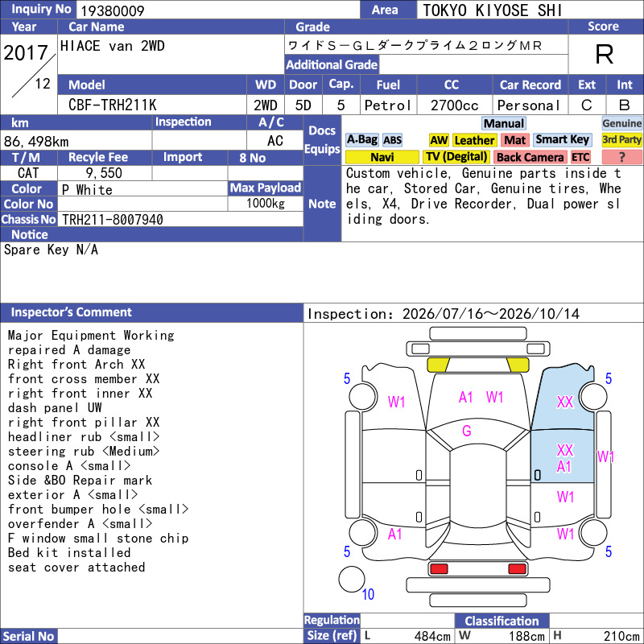Select the Back Camera badge
Screen dimensions: 644x644
[x=530, y=157]
